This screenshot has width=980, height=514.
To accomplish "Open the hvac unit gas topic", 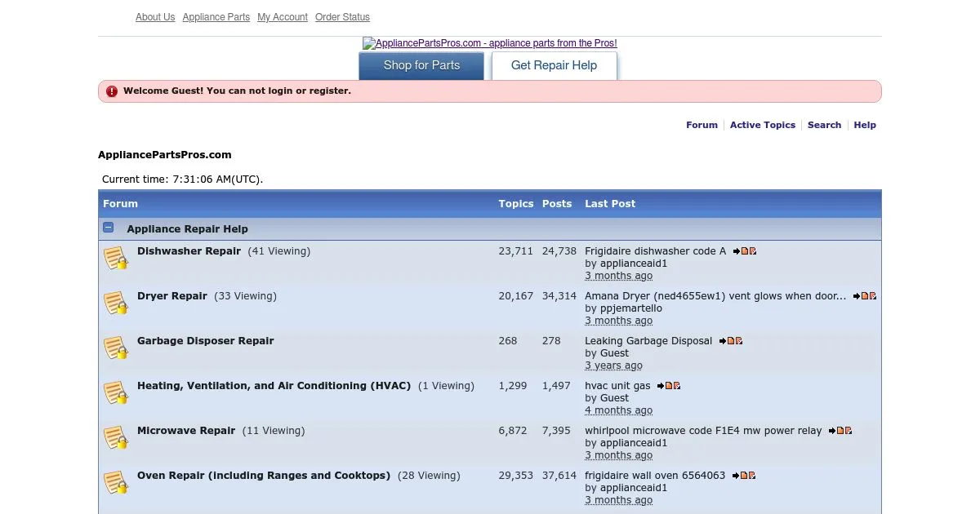I will tap(617, 386).
